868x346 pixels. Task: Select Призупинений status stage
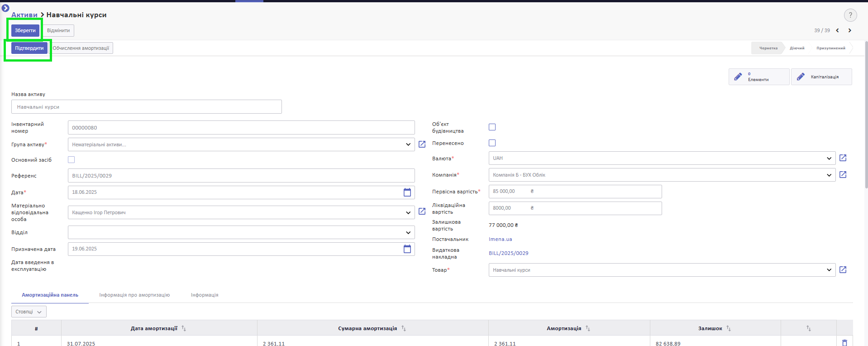point(831,48)
